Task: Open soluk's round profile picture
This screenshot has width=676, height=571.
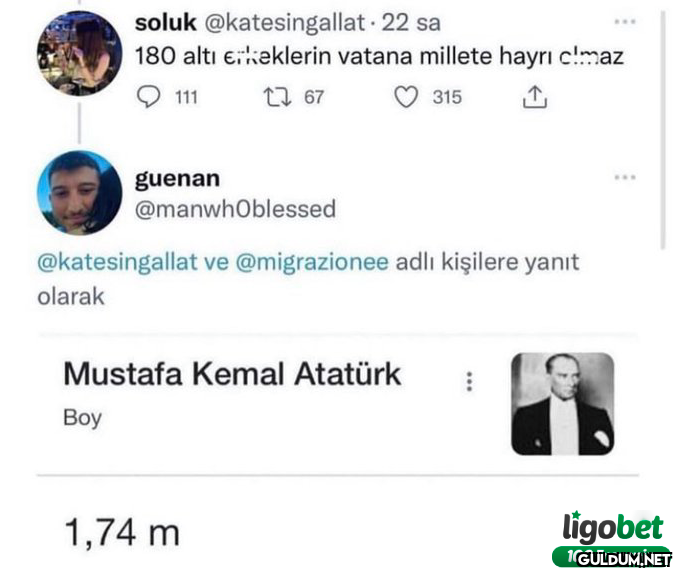Action: pyautogui.click(x=80, y=53)
